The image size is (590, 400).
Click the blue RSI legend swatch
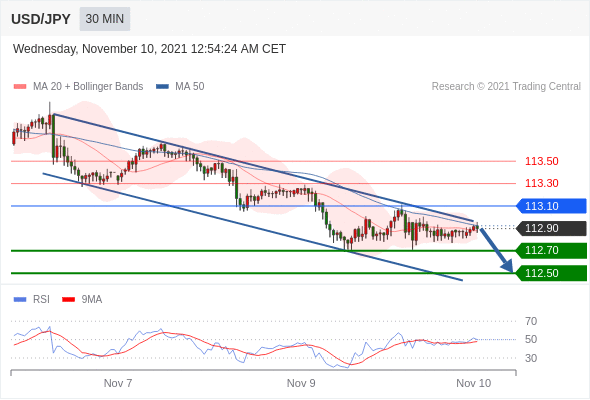click(x=20, y=300)
